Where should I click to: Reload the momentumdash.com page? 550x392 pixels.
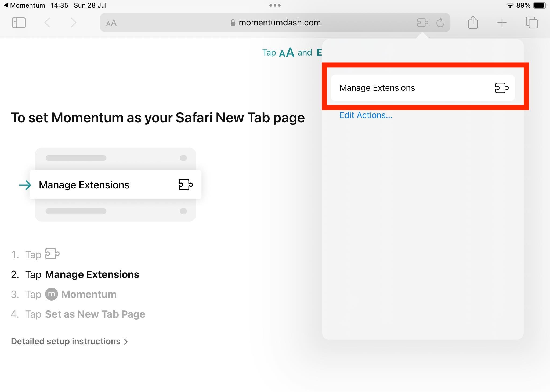pos(440,23)
